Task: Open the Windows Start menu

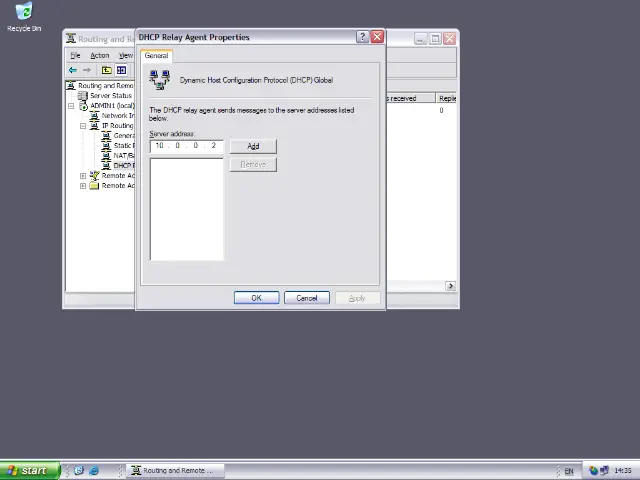Action: pos(27,470)
